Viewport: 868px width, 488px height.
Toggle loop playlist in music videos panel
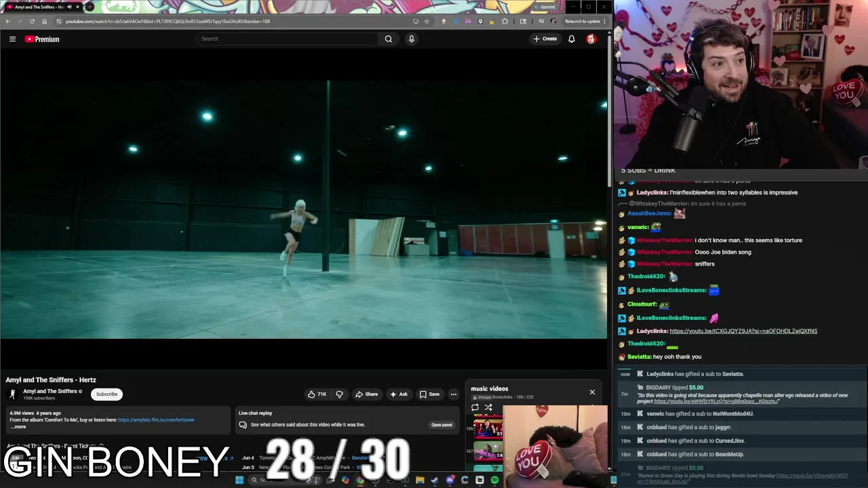475,407
